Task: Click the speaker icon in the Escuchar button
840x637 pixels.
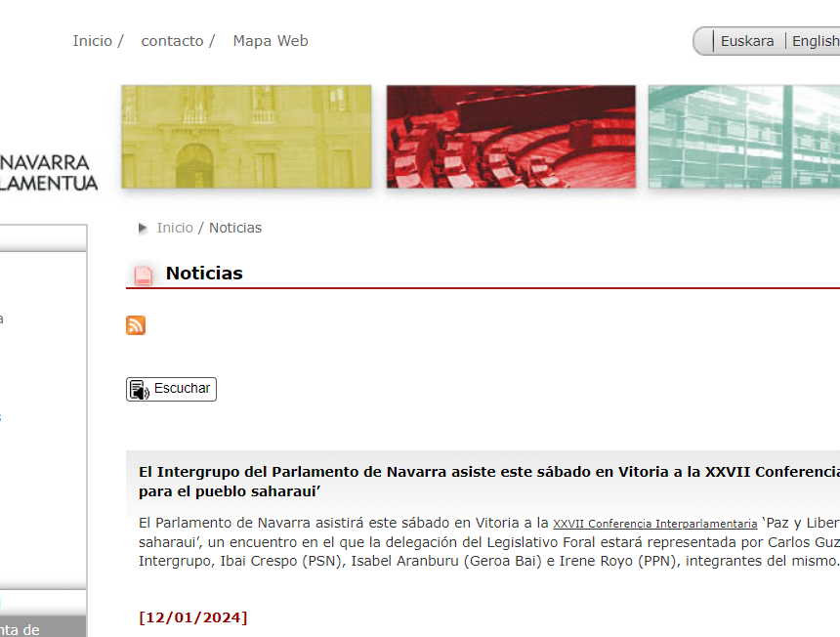Action: (140, 390)
